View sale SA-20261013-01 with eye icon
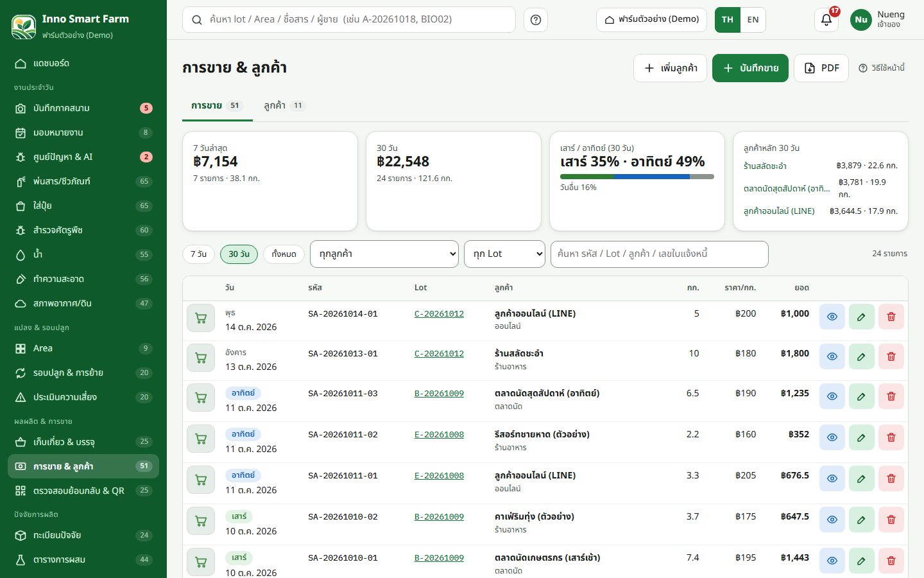Viewport: 924px width, 578px height. (832, 356)
